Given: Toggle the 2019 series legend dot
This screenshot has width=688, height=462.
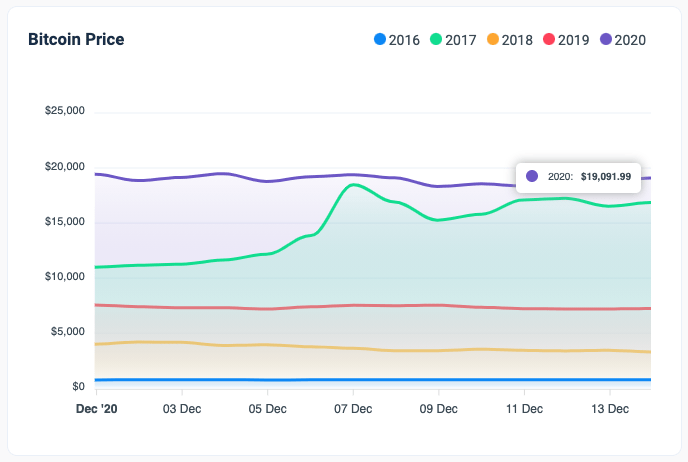Looking at the screenshot, I should click(x=549, y=39).
